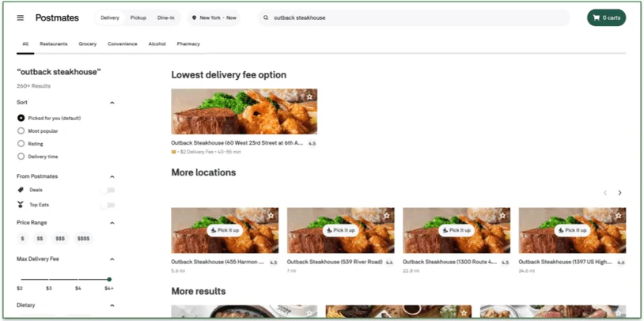Image resolution: width=644 pixels, height=321 pixels.
Task: Click the shopping cart icon
Action: tap(597, 18)
